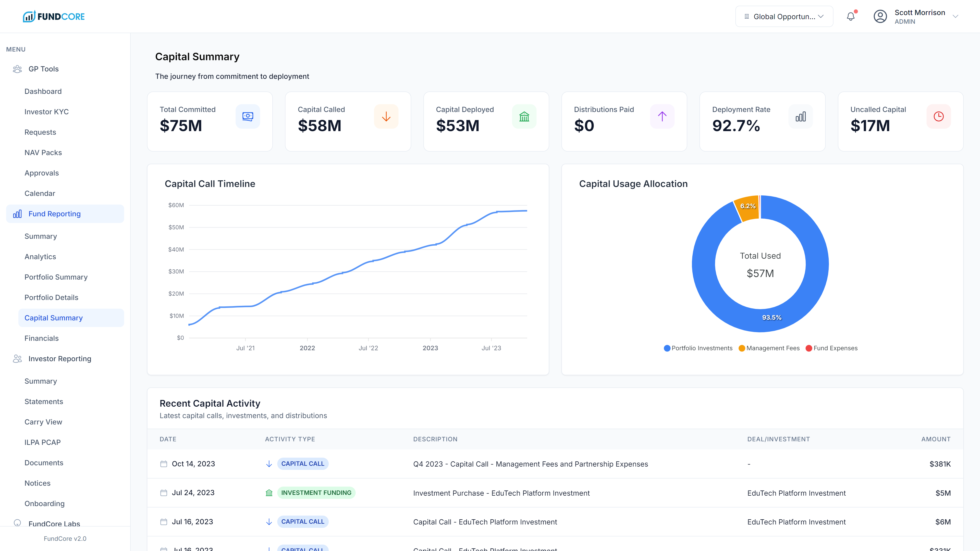Click the Total Committed money icon
Viewport: 980px width, 551px height.
coord(248,116)
